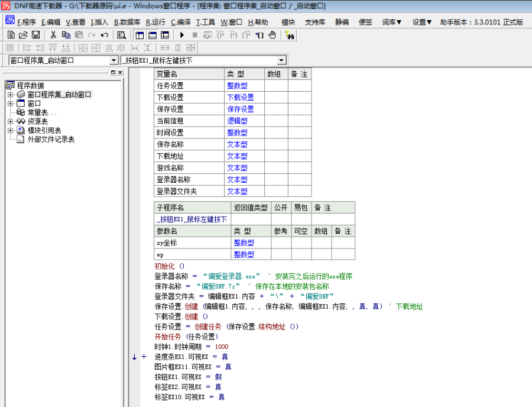Undo the last edit
Screen dimensions: 532x407
(105, 35)
